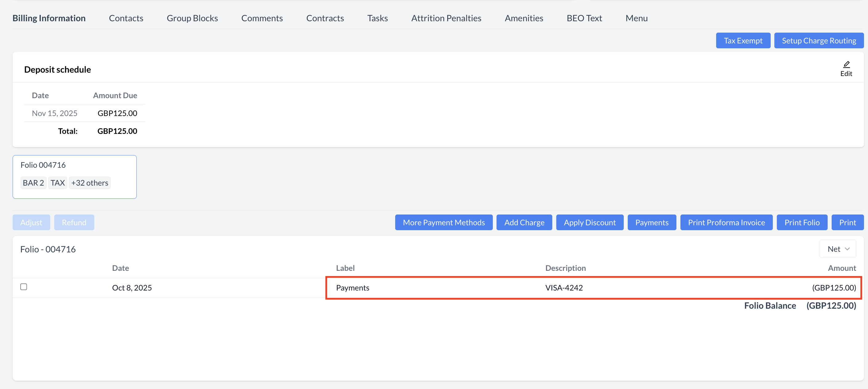This screenshot has width=868, height=389.
Task: Switch to the Contacts tab
Action: pos(126,18)
